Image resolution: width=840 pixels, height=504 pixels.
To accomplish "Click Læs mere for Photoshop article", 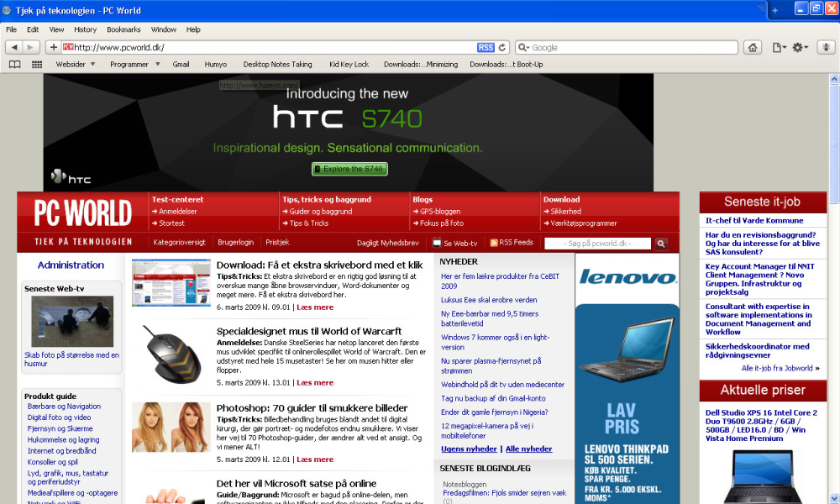I will point(315,459).
